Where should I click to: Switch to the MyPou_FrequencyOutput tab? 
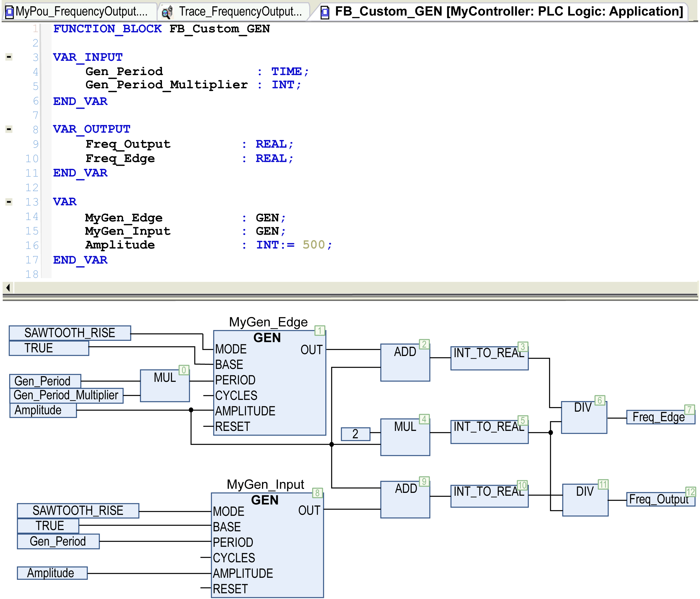[81, 12]
